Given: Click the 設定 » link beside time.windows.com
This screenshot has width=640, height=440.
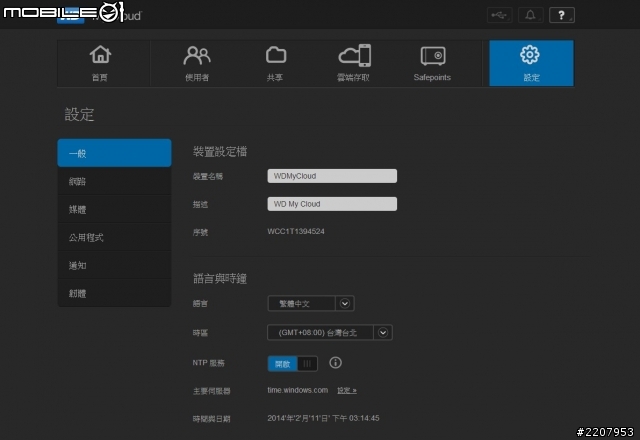Looking at the screenshot, I should pos(347,391).
